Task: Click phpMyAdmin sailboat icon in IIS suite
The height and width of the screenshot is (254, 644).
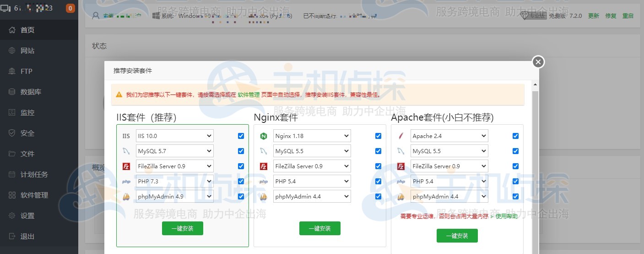Action: point(126,196)
